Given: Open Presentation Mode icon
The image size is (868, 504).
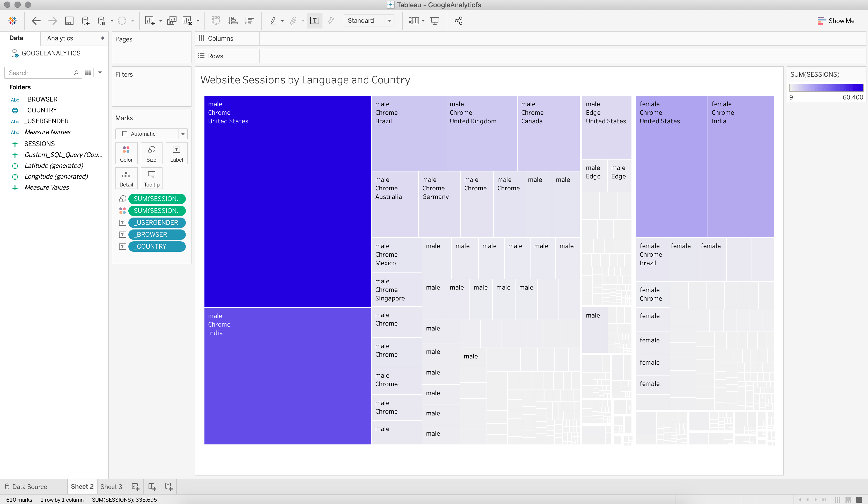Looking at the screenshot, I should [435, 21].
